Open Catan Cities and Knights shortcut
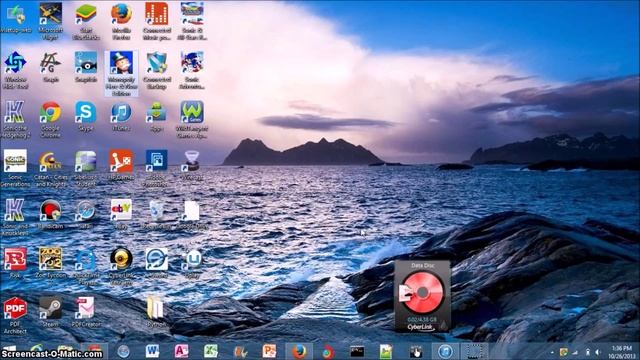The width and height of the screenshot is (640, 360). 51,168
